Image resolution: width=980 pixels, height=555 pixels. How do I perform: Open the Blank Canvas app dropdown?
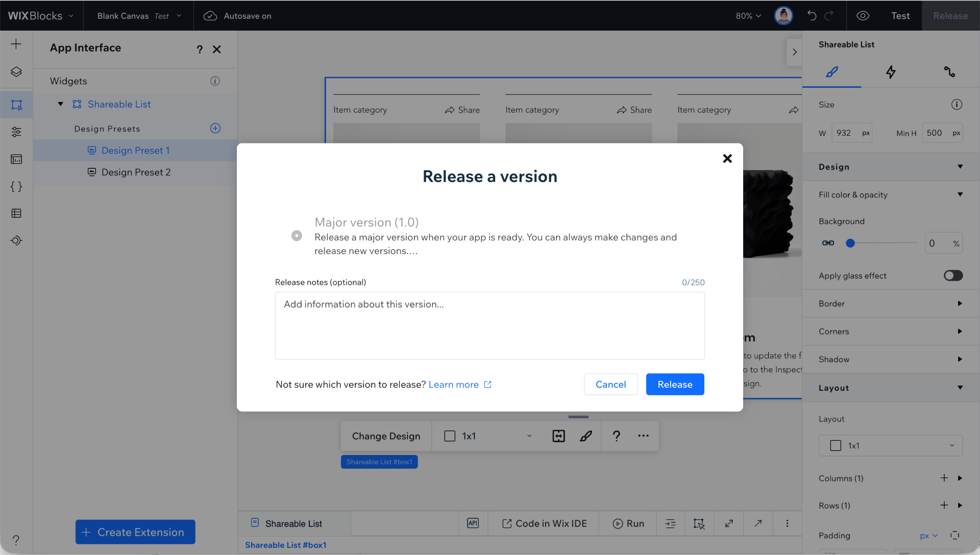pos(139,16)
